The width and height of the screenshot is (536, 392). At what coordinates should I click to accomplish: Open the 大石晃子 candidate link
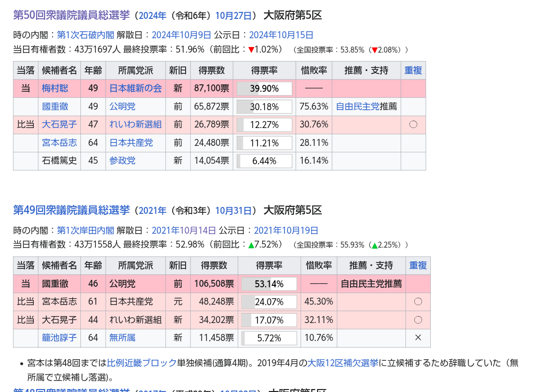pos(60,125)
